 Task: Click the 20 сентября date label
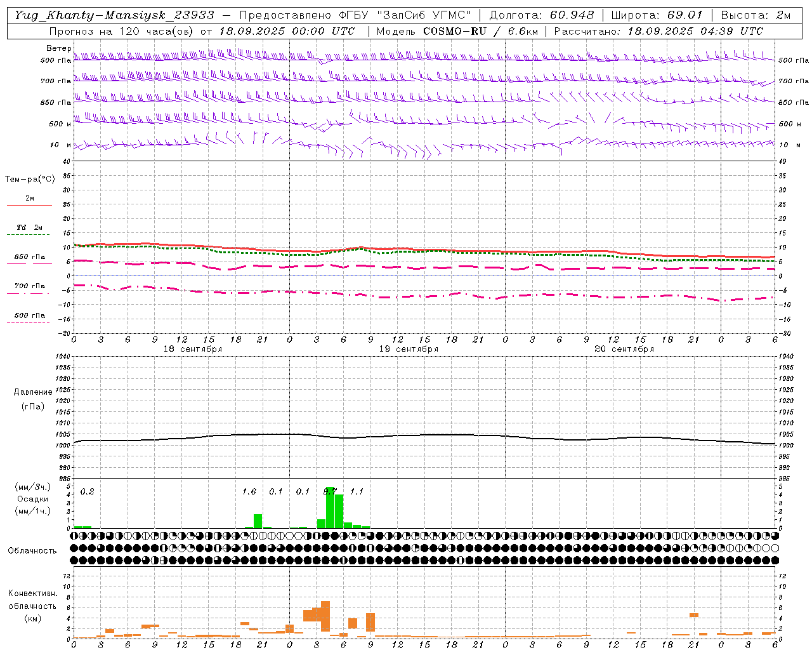tap(624, 349)
